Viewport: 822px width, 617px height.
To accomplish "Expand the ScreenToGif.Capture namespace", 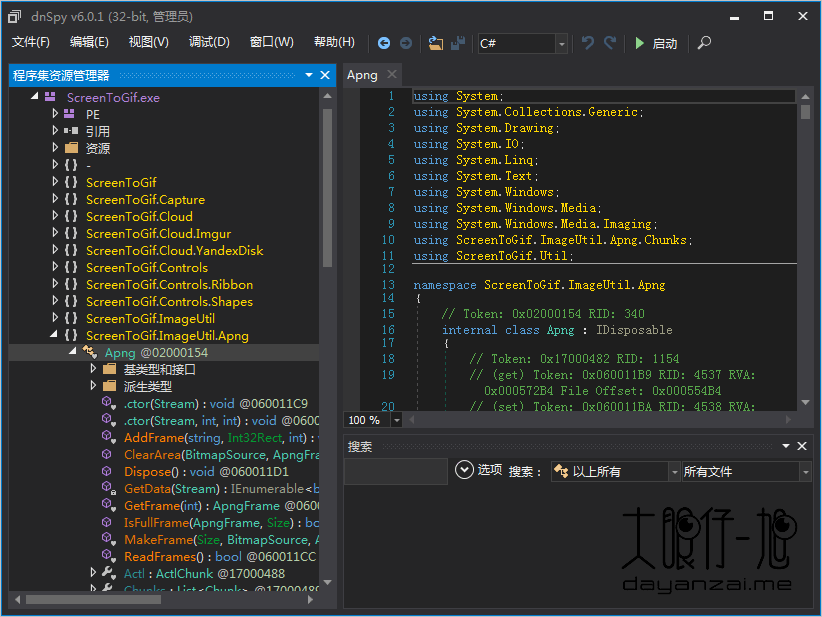I will coord(55,199).
